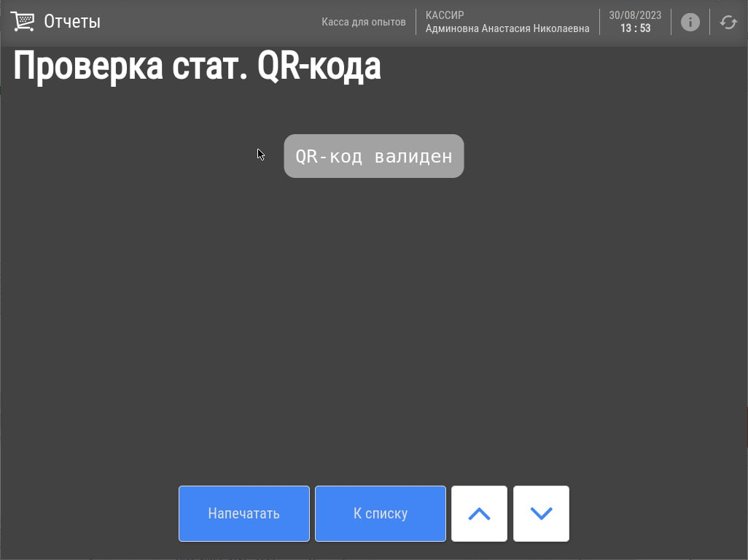
Task: Go back via К списку button
Action: 381,514
